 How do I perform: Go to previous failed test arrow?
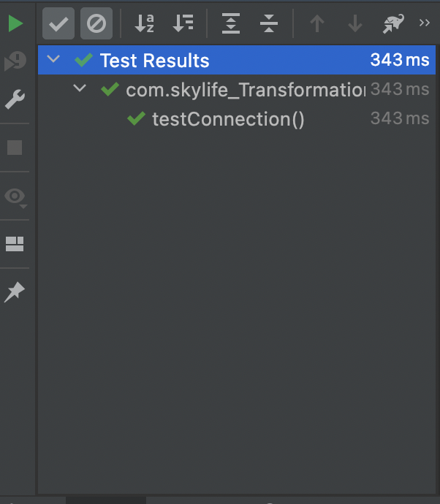pyautogui.click(x=317, y=23)
